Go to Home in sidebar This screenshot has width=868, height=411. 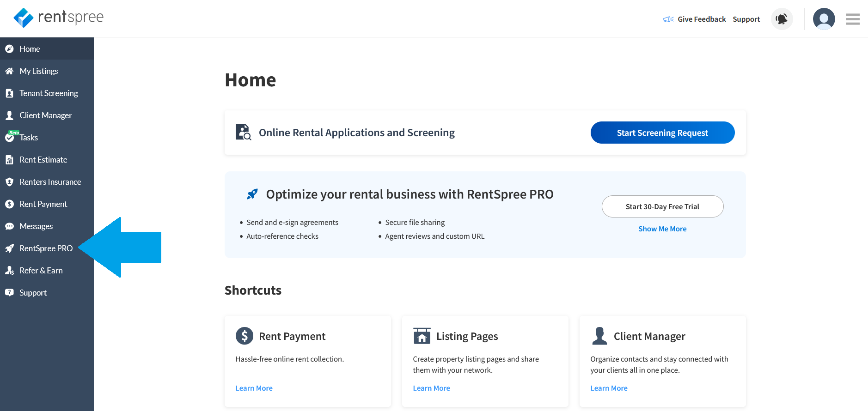click(47, 49)
